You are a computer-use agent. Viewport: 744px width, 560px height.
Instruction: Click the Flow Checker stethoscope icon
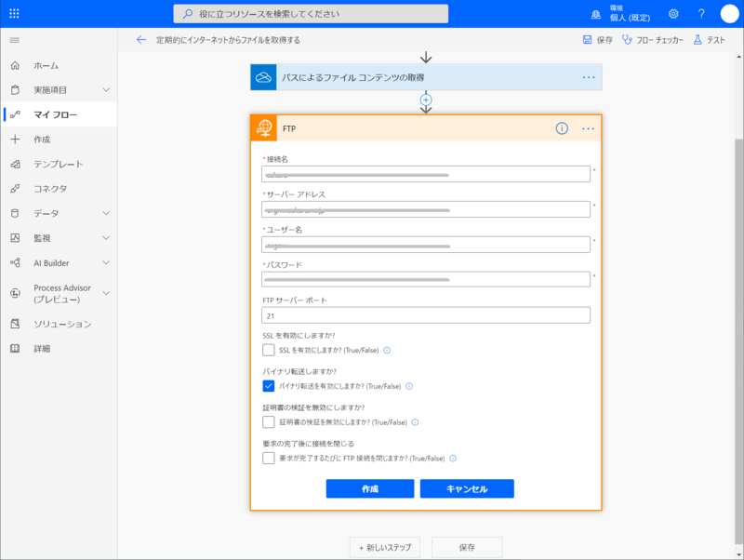627,40
